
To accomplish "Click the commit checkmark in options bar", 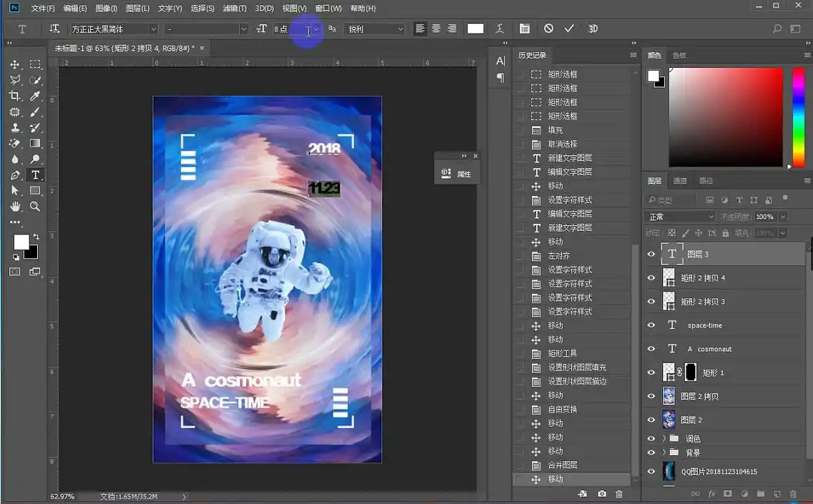I will 569,29.
